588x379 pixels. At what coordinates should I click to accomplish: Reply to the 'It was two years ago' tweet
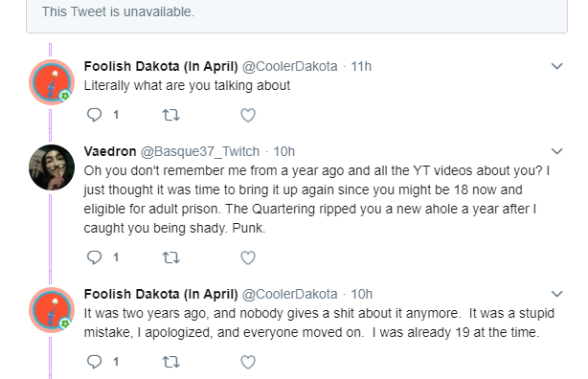coord(94,362)
